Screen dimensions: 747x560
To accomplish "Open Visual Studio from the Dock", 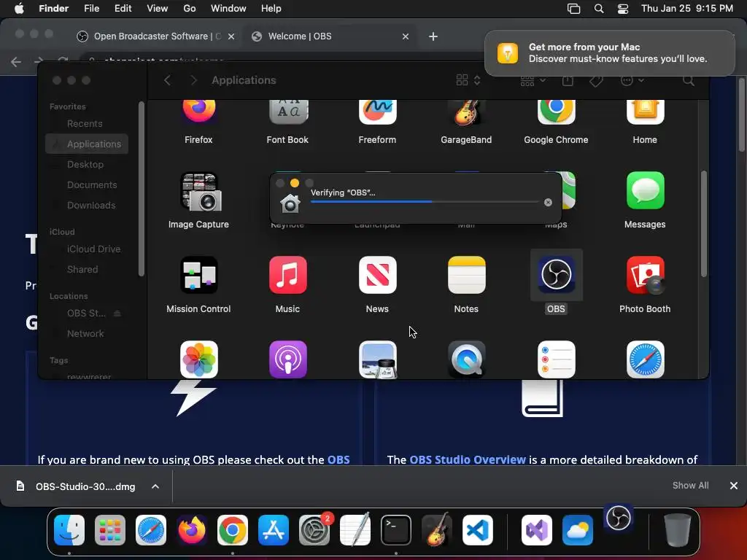I will coord(537,530).
